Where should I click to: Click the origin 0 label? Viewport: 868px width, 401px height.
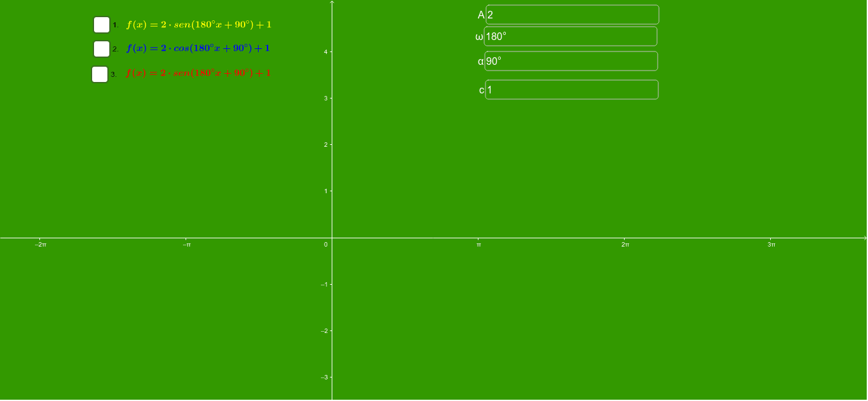(326, 245)
